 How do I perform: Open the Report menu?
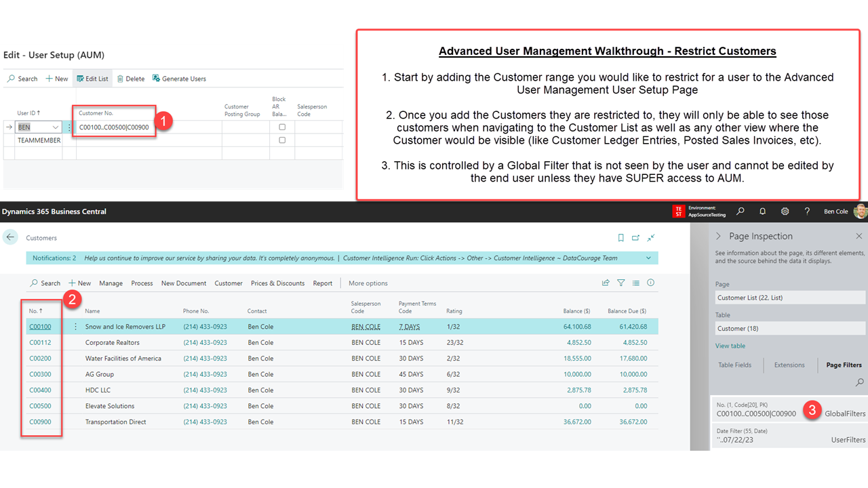323,283
